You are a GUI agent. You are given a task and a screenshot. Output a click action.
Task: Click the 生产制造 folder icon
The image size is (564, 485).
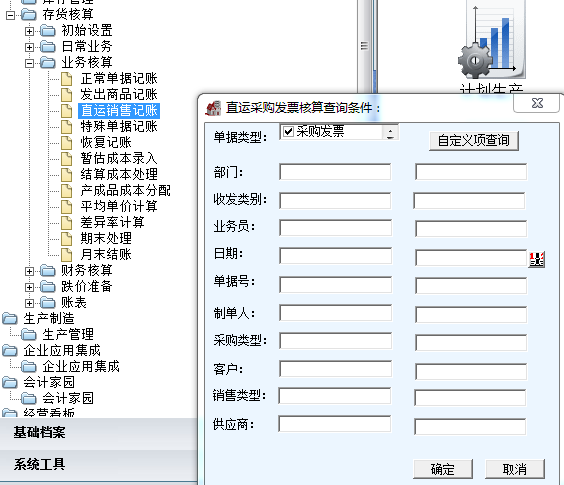click(x=10, y=319)
